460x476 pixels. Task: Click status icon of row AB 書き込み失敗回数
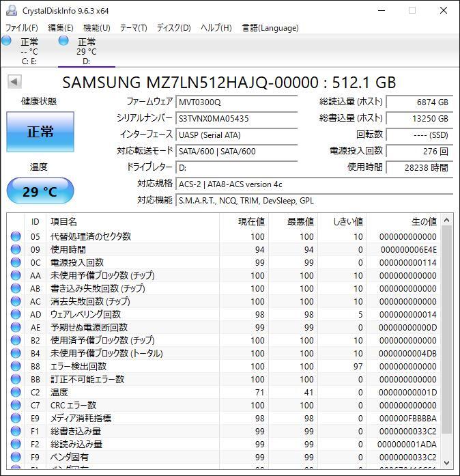pyautogui.click(x=16, y=288)
